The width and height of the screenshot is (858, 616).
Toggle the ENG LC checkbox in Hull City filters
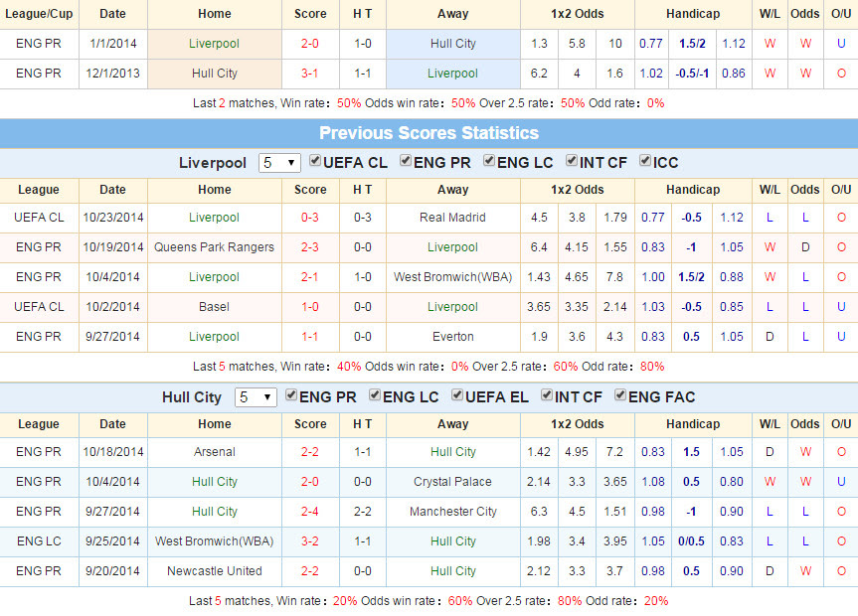click(x=375, y=395)
